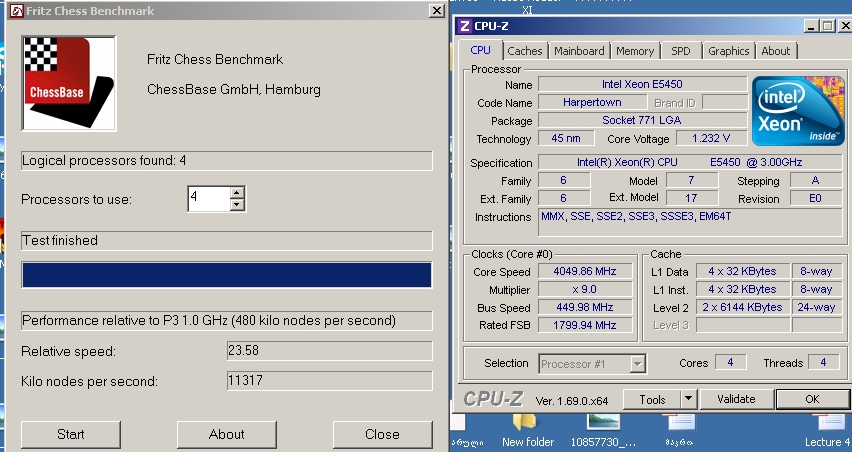This screenshot has height=452, width=852.
Task: Open the About dialog in Fritz Benchmark
Action: tap(227, 435)
